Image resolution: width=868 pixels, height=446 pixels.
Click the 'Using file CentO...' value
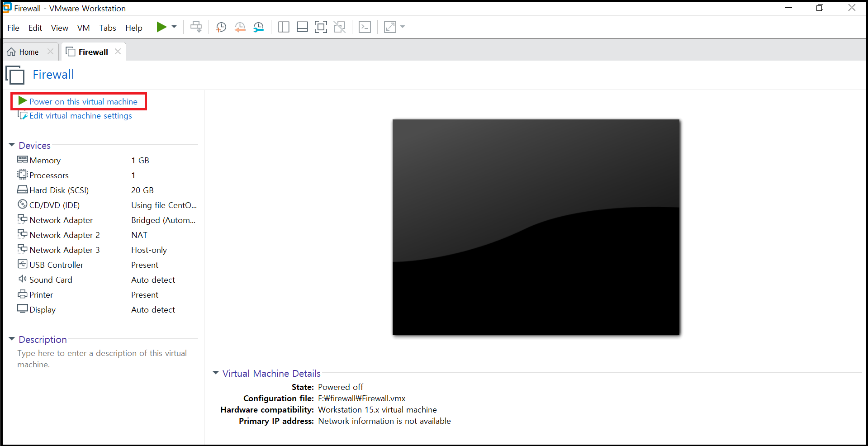(164, 205)
